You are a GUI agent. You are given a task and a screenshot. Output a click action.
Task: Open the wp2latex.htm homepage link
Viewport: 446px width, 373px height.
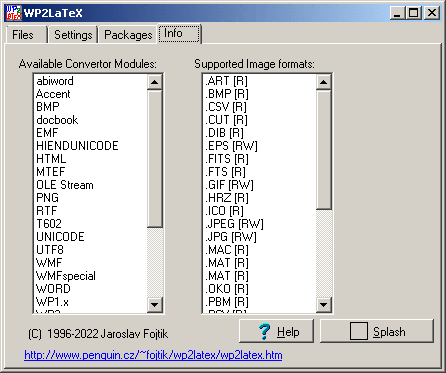click(153, 355)
